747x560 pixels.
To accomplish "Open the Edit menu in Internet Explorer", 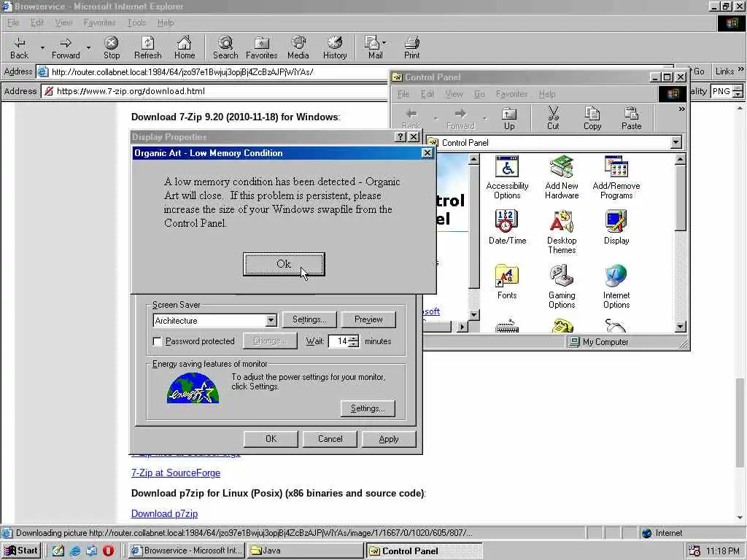I will point(36,23).
